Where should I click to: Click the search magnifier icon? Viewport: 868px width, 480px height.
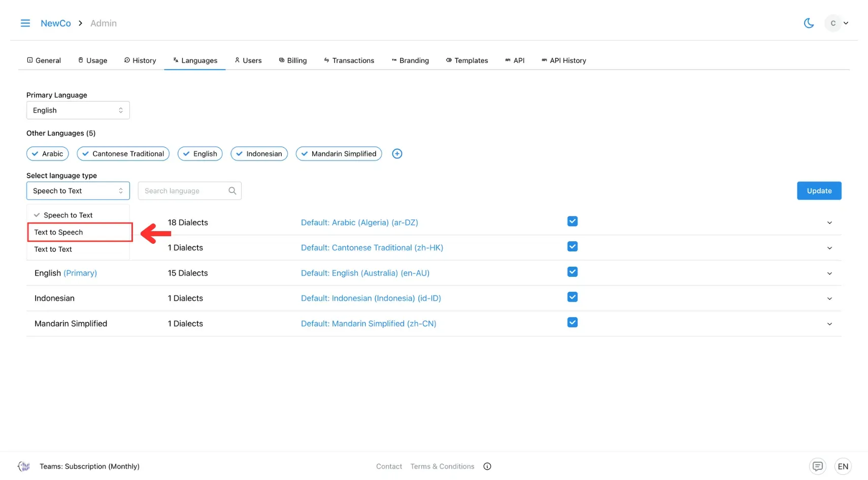(x=232, y=191)
